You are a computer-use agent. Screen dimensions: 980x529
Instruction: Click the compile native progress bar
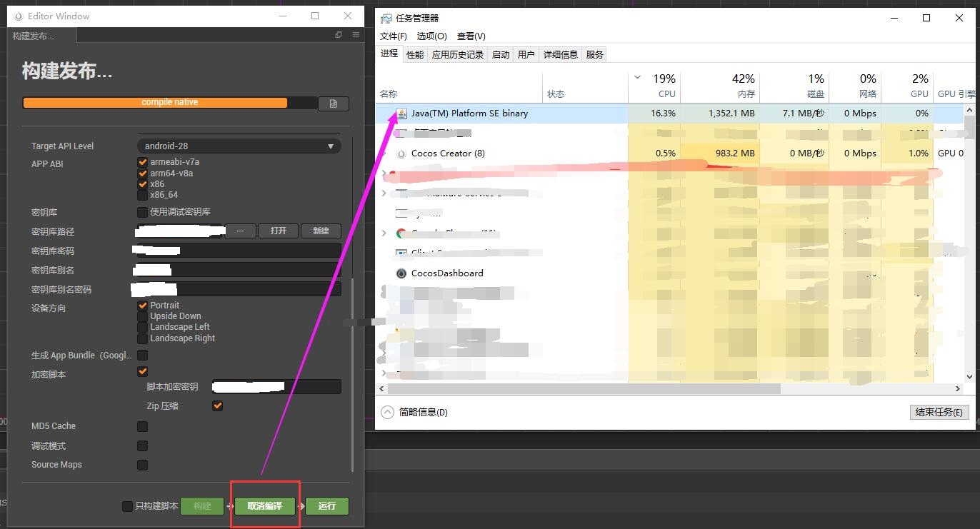(x=170, y=103)
